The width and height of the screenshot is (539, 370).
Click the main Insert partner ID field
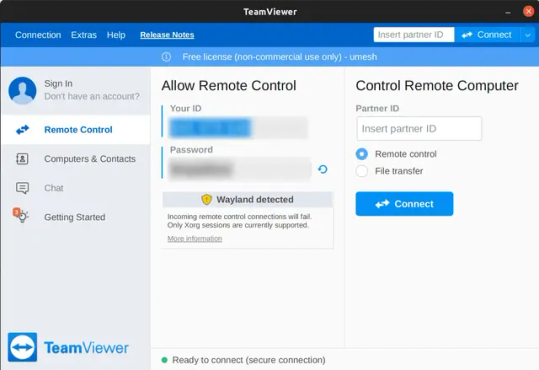tap(419, 129)
